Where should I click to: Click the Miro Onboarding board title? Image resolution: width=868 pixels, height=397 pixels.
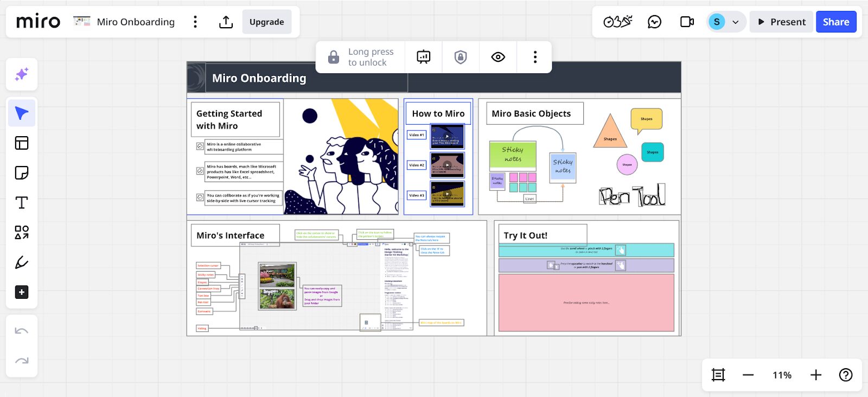coord(136,22)
